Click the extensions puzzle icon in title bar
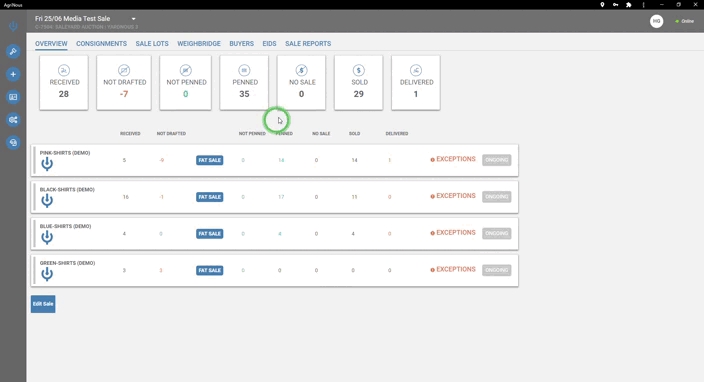Screen dimensions: 704x382 point(629,4)
